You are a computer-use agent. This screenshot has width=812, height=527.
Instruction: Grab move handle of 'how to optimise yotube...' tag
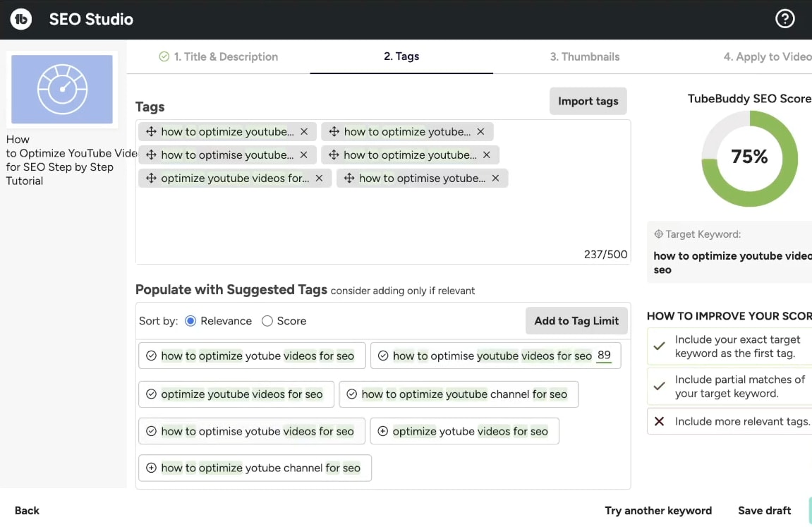coord(349,178)
